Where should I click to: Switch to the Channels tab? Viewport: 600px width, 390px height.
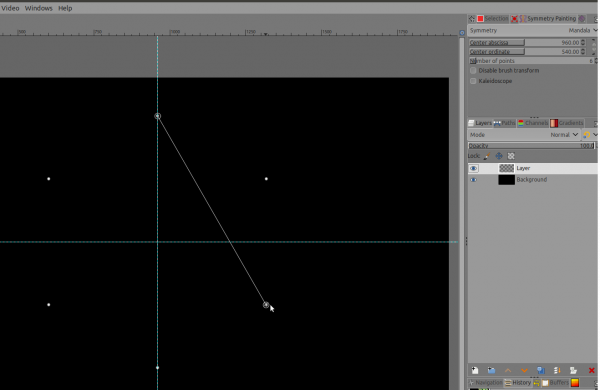(533, 123)
